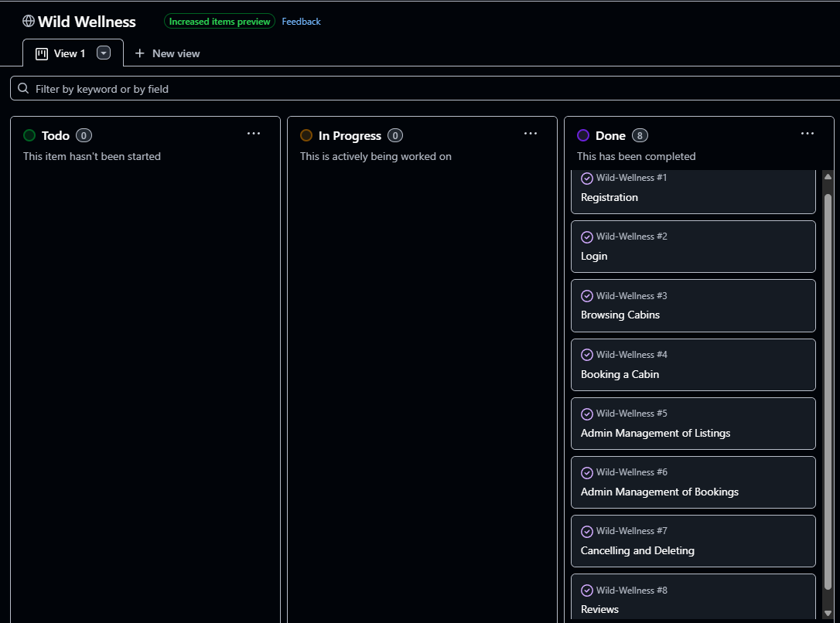Viewport: 840px width, 623px height.
Task: Add a New view tab
Action: (168, 53)
